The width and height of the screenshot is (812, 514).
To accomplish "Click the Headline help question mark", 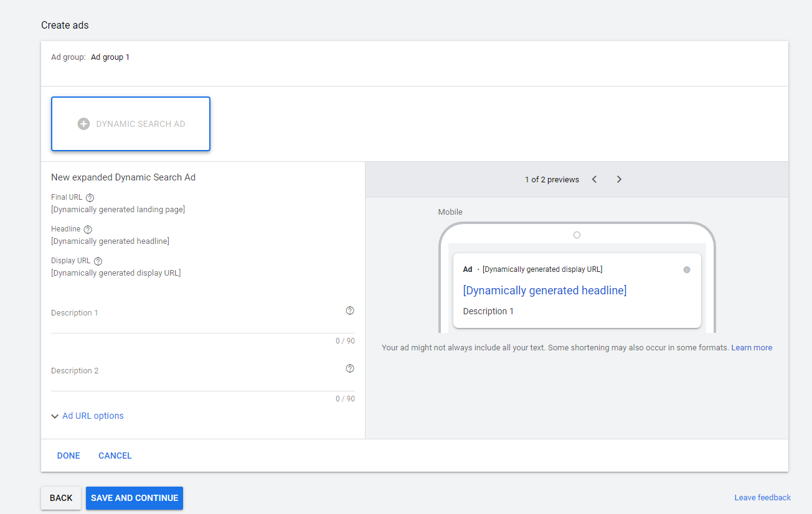I will click(88, 230).
